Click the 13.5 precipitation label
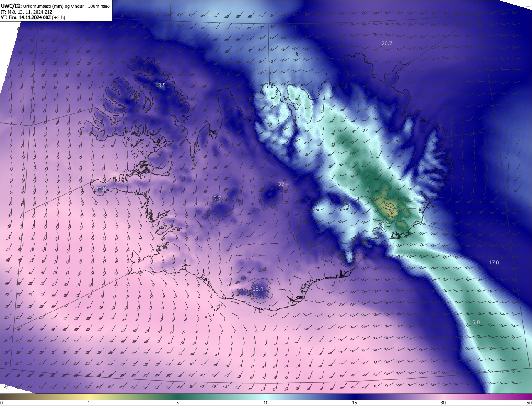532x406 pixels. point(160,86)
